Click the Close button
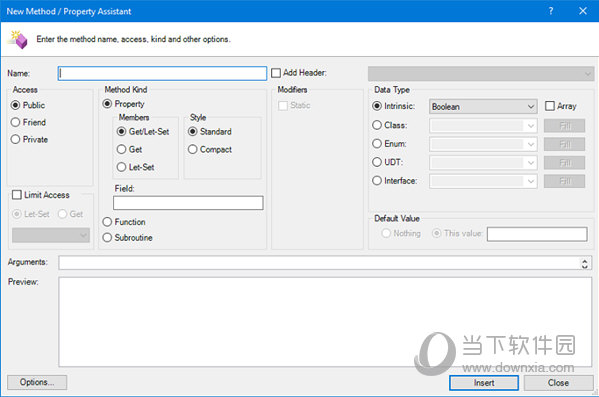 pyautogui.click(x=558, y=382)
